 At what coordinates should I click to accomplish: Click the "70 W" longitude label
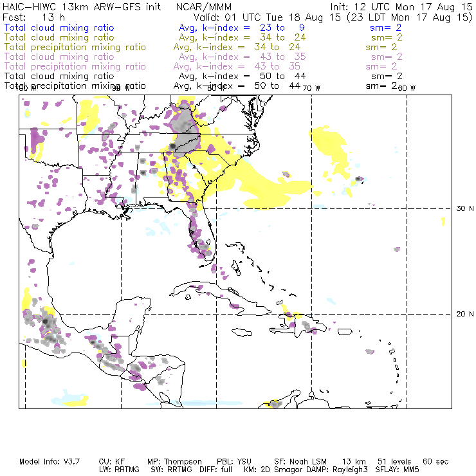pos(311,88)
